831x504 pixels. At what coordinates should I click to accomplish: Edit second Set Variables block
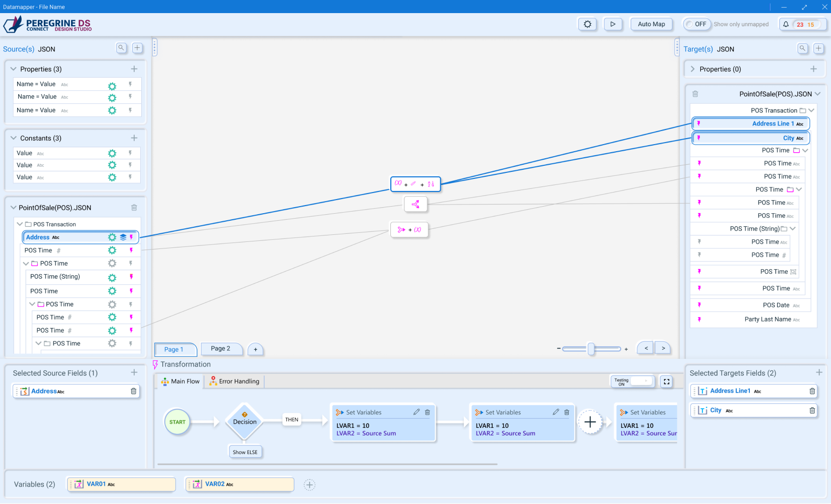click(556, 412)
